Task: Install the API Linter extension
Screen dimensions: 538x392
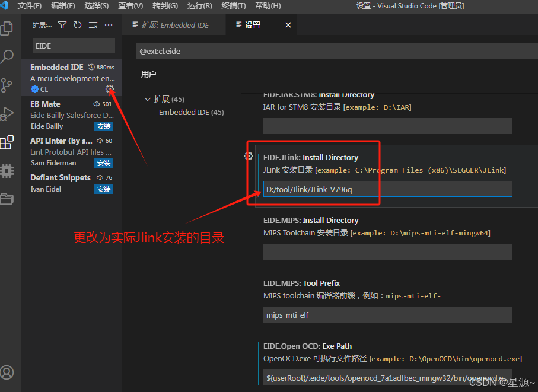Action: (104, 163)
